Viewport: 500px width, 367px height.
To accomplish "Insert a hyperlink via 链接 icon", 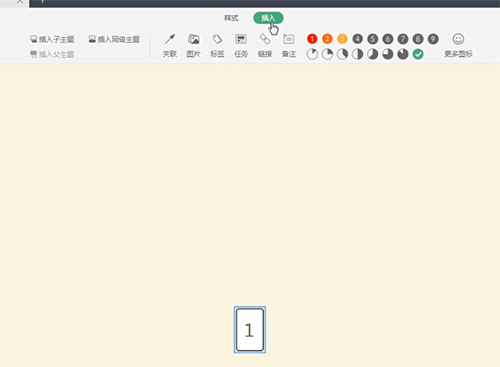I will (x=265, y=45).
